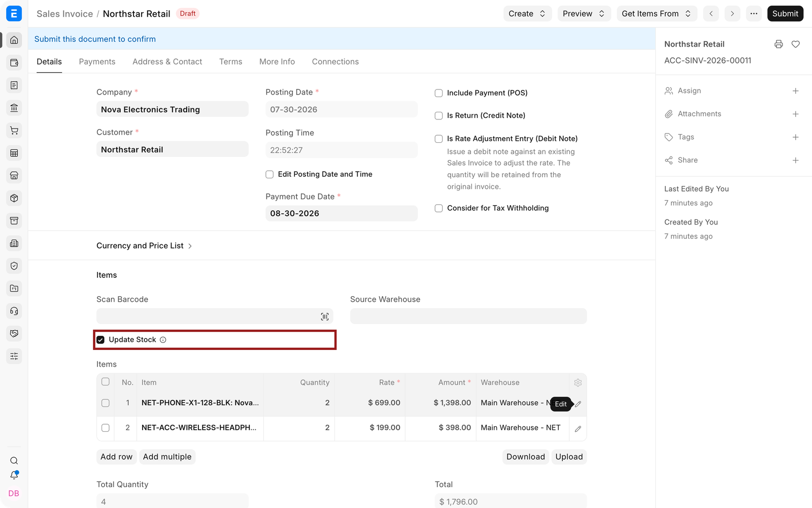This screenshot has height=508, width=812.
Task: Open the archive box icon in sidebar
Action: tap(14, 220)
